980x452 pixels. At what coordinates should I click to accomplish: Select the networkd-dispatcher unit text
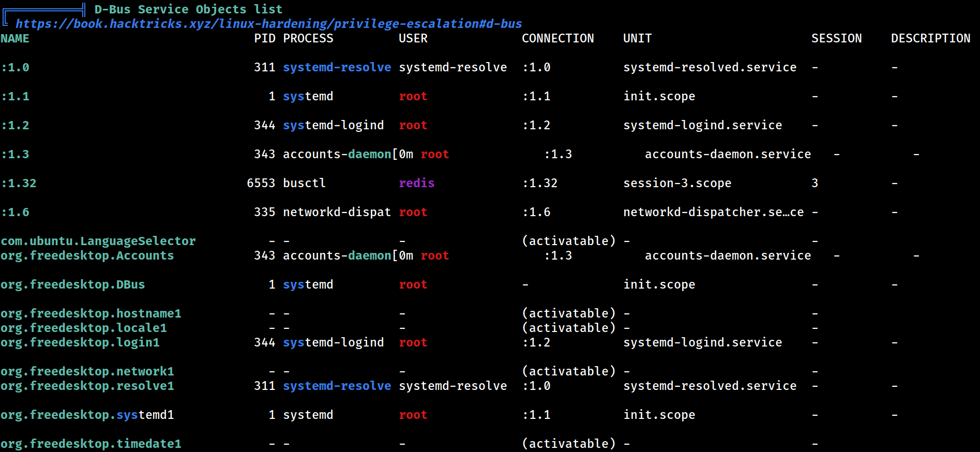[x=714, y=212]
